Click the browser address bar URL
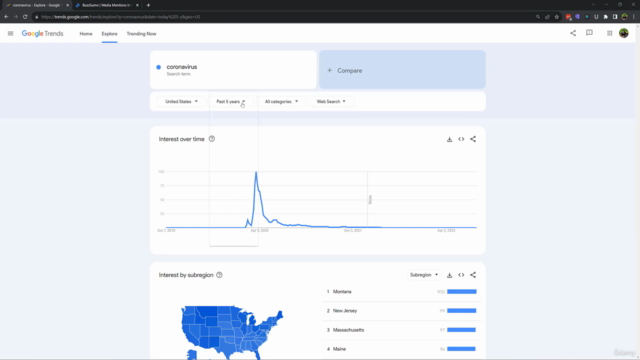The height and width of the screenshot is (360, 640). (x=121, y=17)
